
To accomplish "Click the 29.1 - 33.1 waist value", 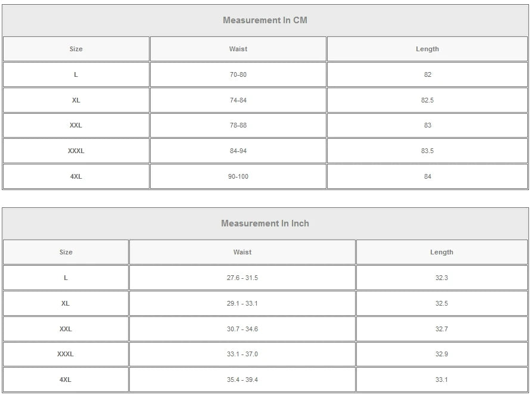I will coord(242,303).
